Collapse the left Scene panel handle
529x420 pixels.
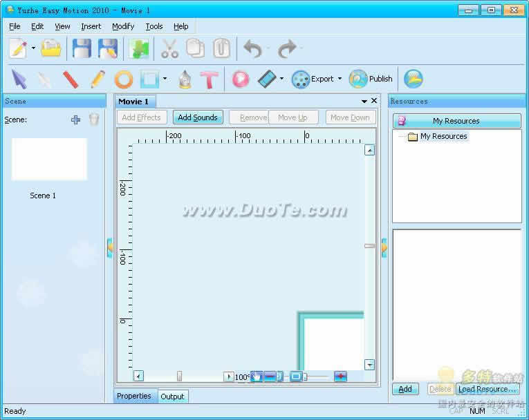(x=110, y=248)
